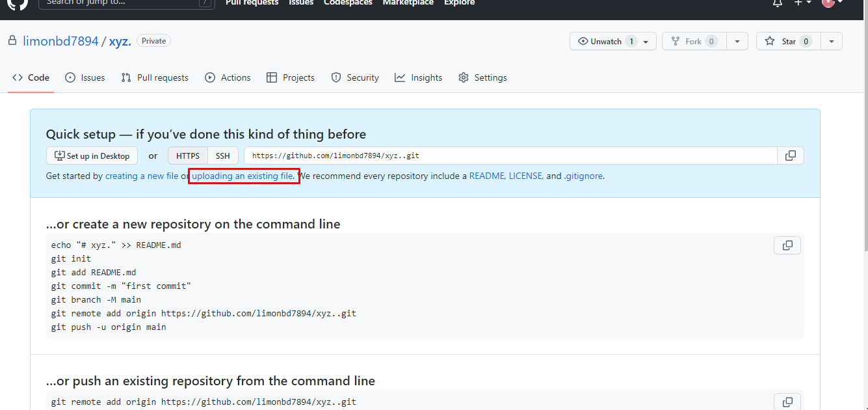Image resolution: width=868 pixels, height=410 pixels.
Task: Switch to the repository Pull requests tab
Action: (155, 77)
